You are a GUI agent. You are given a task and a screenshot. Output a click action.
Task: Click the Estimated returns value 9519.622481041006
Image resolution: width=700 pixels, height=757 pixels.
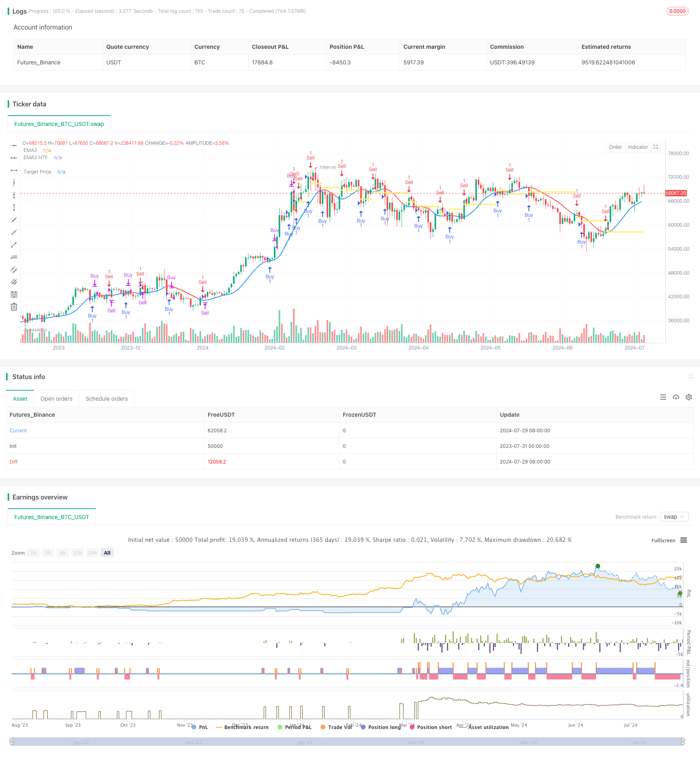coord(608,62)
